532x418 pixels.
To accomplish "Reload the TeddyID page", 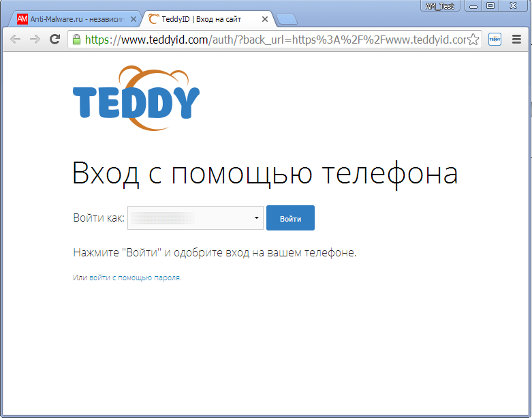I will 54,40.
